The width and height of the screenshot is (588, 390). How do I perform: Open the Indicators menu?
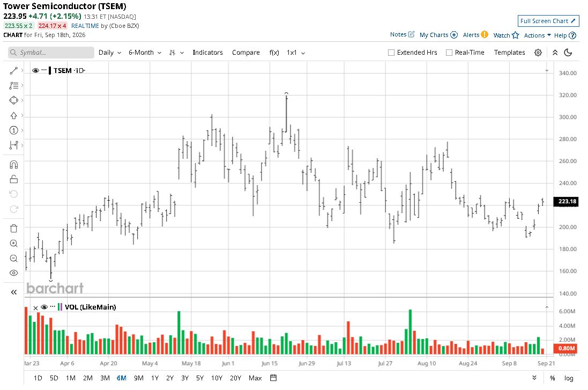pos(207,53)
